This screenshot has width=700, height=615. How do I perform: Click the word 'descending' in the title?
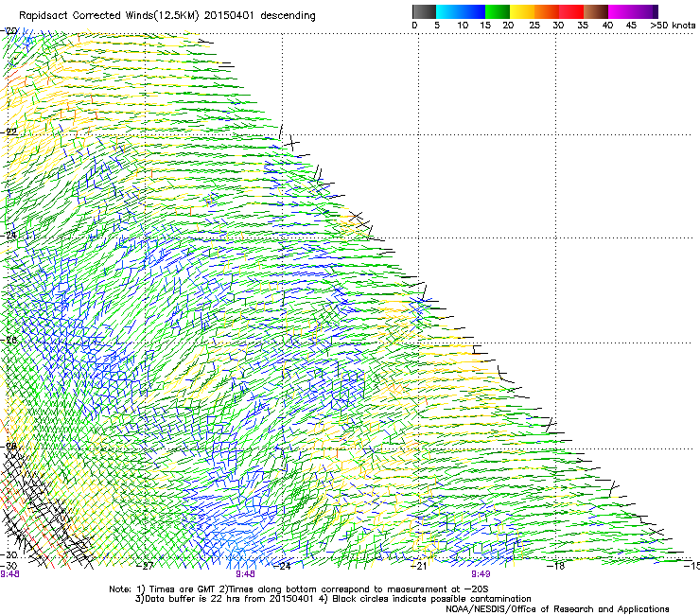click(288, 16)
